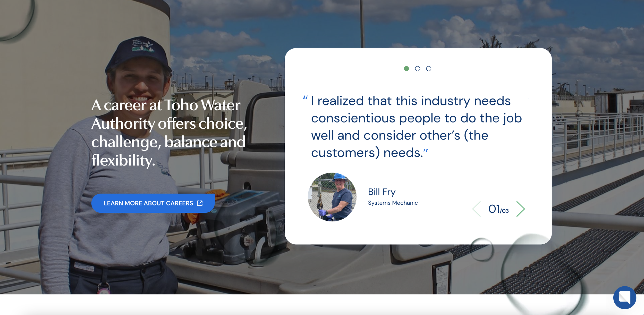Click the external link icon on careers button
The height and width of the screenshot is (315, 644).
[x=200, y=203]
